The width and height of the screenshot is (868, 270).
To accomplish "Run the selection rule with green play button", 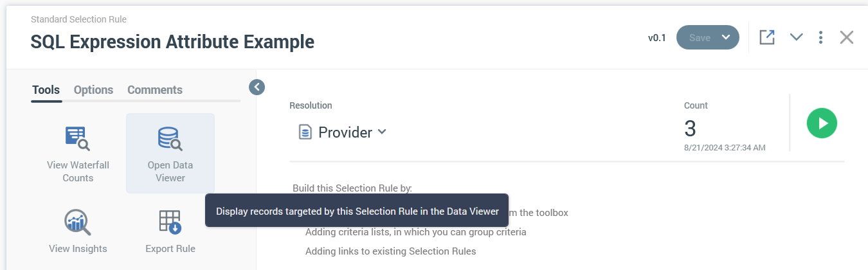I will (822, 123).
